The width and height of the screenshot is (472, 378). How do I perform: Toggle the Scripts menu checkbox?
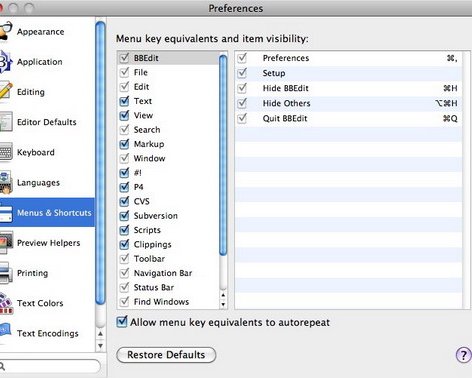124,230
